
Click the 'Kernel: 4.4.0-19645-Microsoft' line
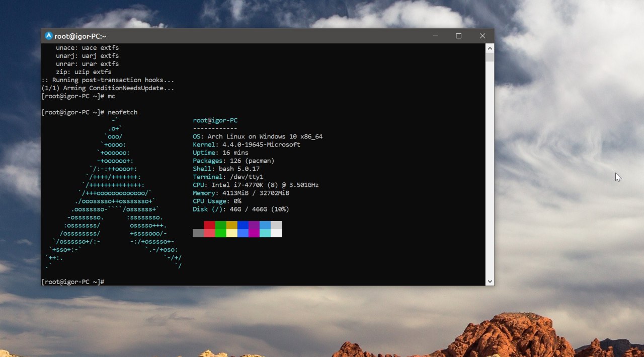[247, 145]
